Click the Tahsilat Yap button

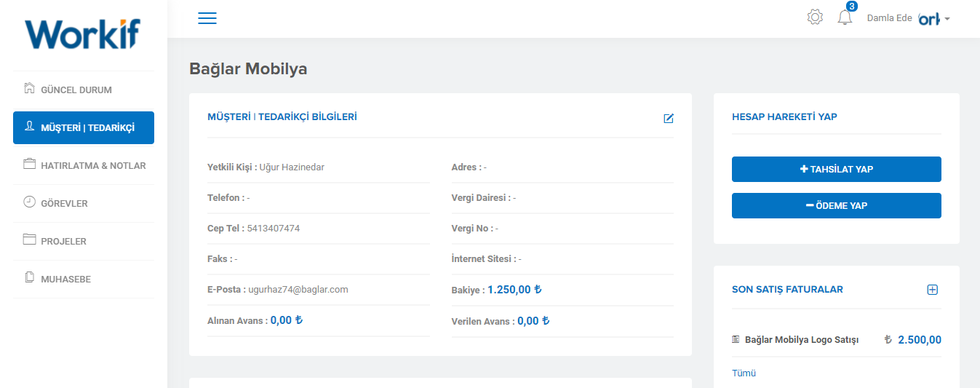(x=837, y=169)
